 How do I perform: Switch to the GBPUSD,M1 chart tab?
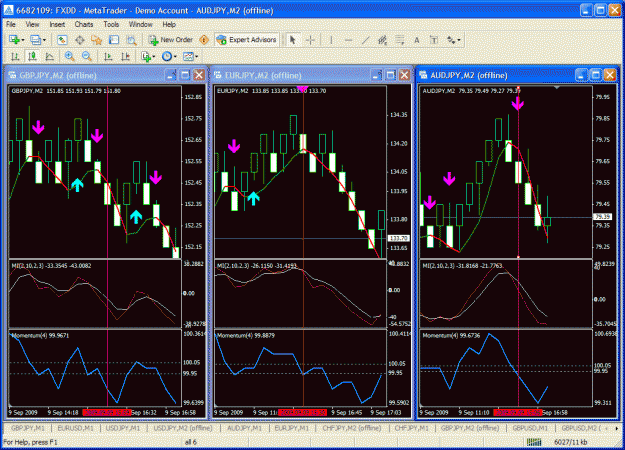tap(530, 428)
